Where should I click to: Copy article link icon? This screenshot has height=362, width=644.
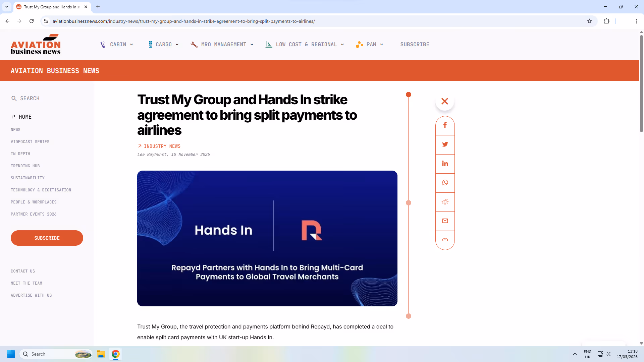point(445,240)
